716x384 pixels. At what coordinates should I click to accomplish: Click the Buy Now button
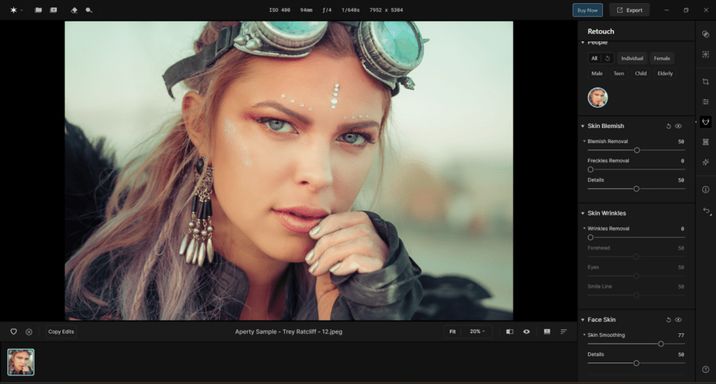pyautogui.click(x=587, y=10)
